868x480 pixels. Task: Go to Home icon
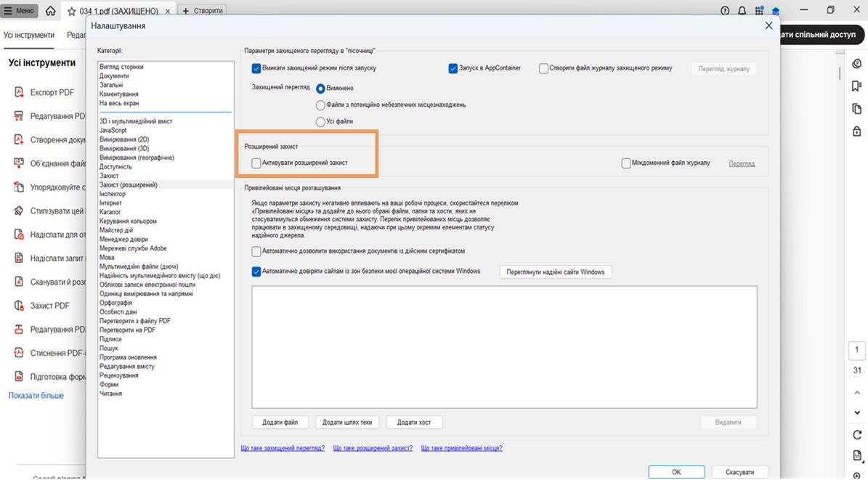pos(50,10)
